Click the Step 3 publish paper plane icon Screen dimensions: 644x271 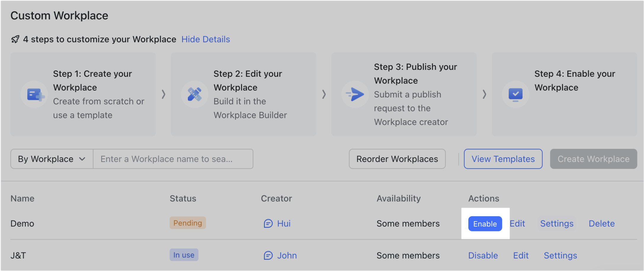(355, 94)
